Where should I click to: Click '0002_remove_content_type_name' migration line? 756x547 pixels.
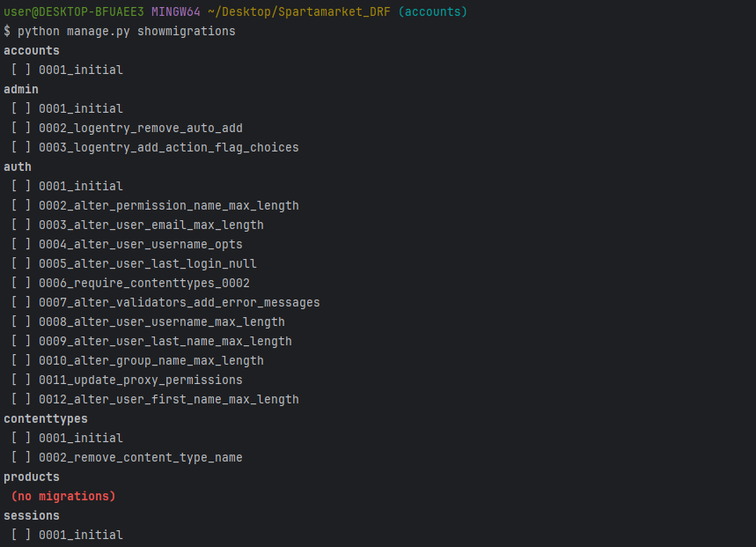pos(141,458)
